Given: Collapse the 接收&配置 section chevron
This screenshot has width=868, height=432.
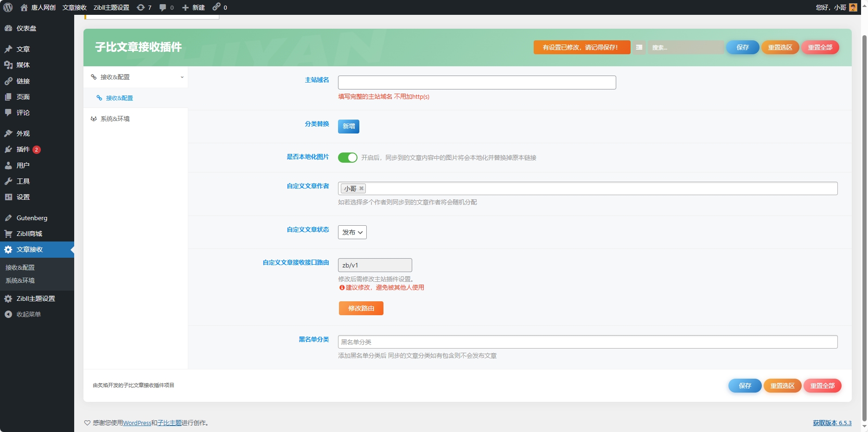Looking at the screenshot, I should point(182,77).
